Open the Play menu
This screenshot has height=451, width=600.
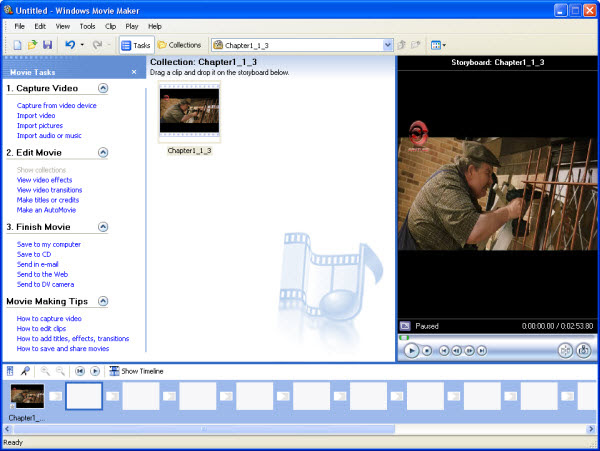coord(132,26)
